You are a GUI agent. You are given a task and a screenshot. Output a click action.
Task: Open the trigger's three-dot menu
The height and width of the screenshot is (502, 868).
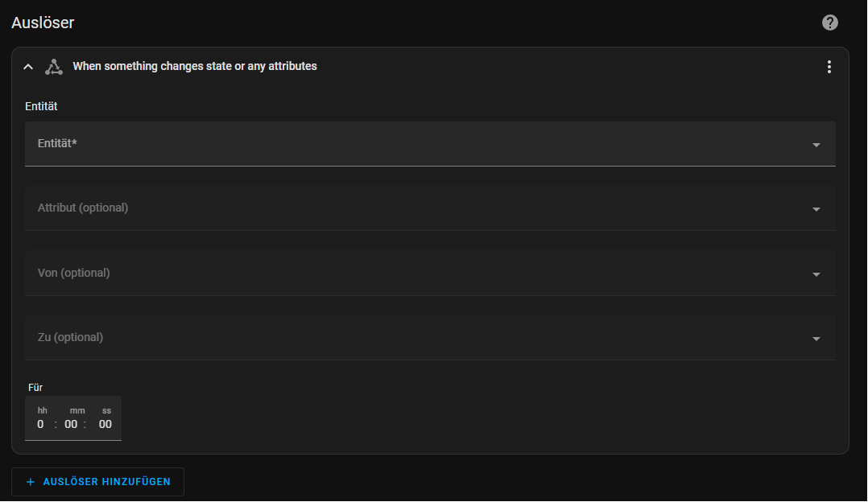click(829, 67)
